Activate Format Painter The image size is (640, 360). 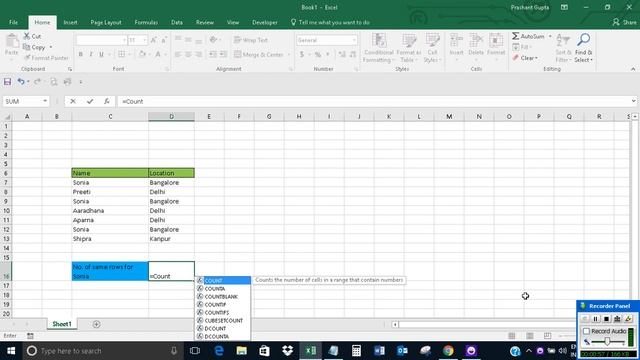[x=46, y=58]
